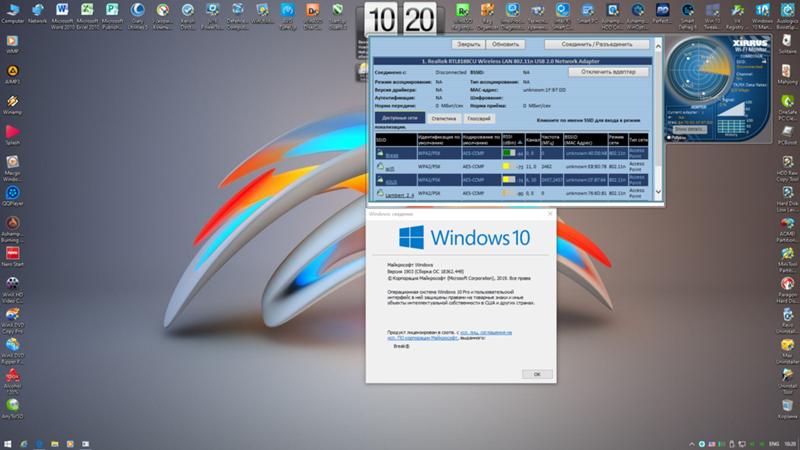Show hidden tray icons chevron
Screen dimensions: 800x450
click(691, 444)
